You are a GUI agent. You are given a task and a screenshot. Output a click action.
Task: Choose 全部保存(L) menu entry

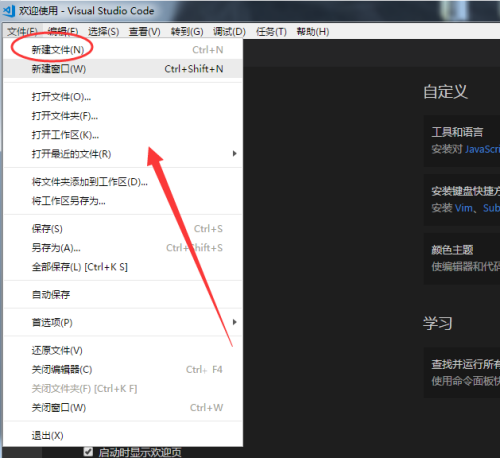(x=123, y=267)
